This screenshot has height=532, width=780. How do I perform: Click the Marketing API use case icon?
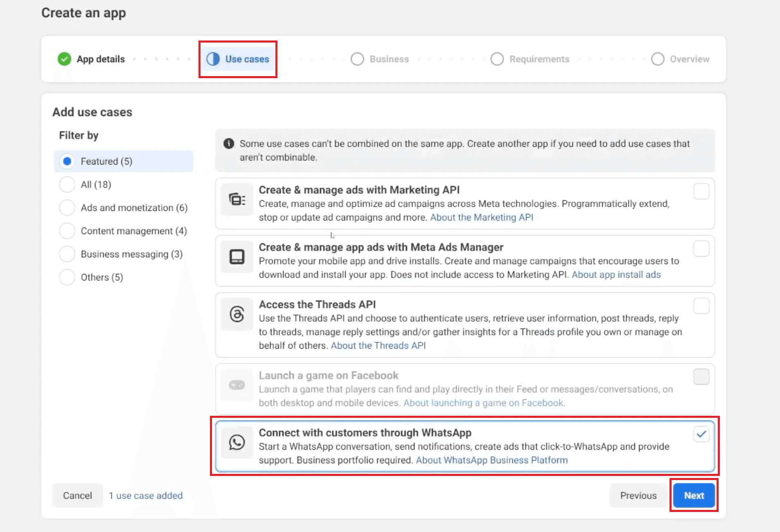[237, 199]
